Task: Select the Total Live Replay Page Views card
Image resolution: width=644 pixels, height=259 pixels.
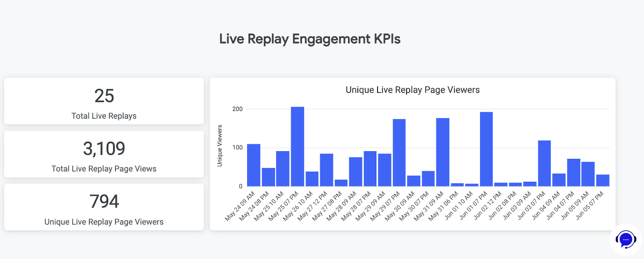Action: (104, 154)
